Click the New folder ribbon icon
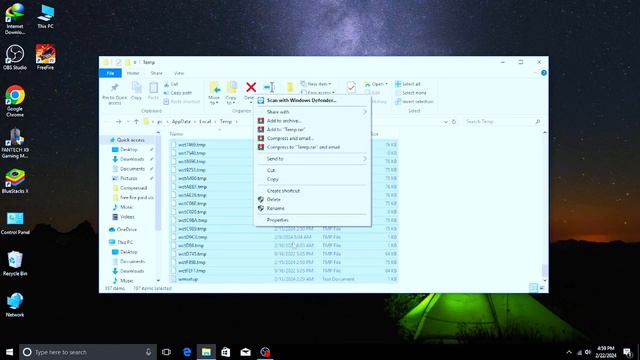 tap(290, 87)
